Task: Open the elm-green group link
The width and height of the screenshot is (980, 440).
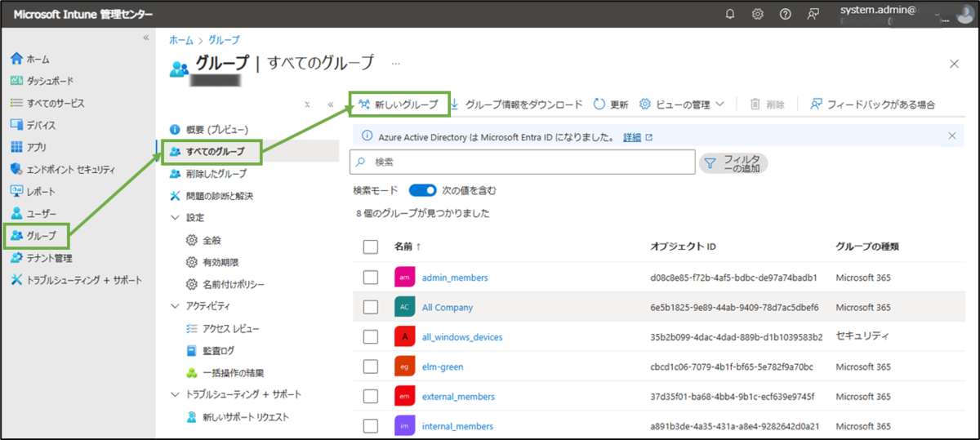Action: pos(443,367)
